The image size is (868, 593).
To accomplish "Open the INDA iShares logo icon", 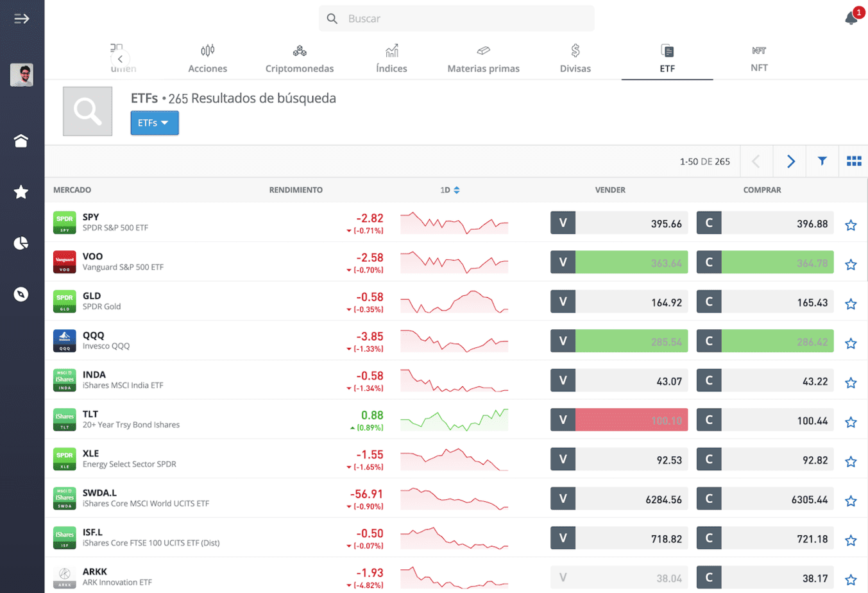I will coord(65,381).
